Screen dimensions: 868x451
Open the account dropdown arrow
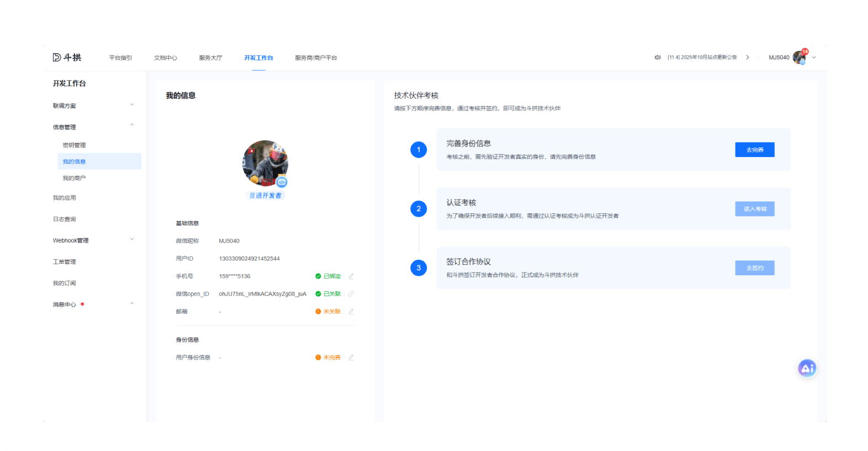point(814,57)
